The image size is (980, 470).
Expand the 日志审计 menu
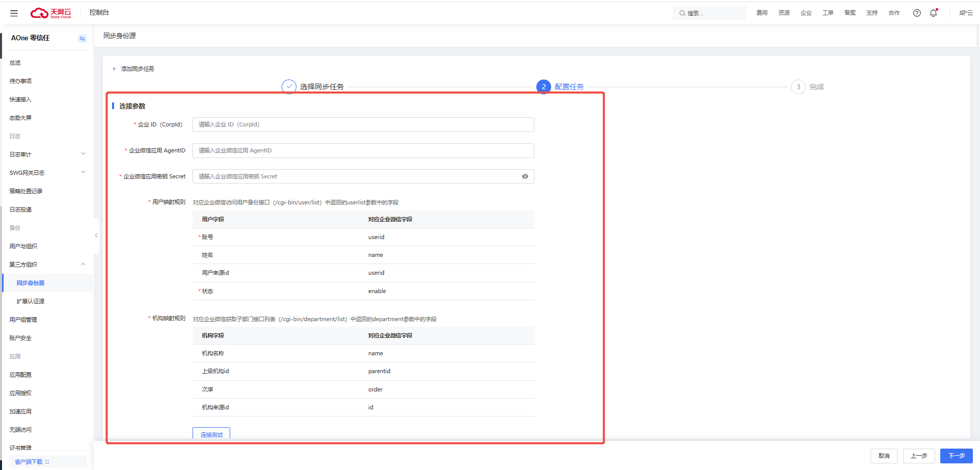(83, 154)
